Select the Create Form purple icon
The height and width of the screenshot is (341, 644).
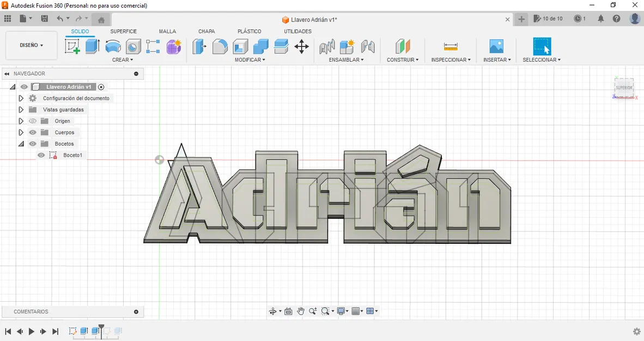tap(173, 46)
